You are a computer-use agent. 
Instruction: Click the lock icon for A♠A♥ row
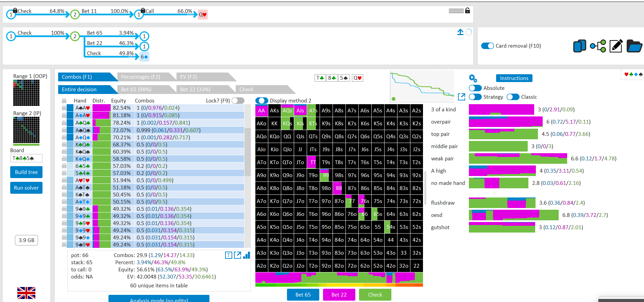click(x=64, y=108)
